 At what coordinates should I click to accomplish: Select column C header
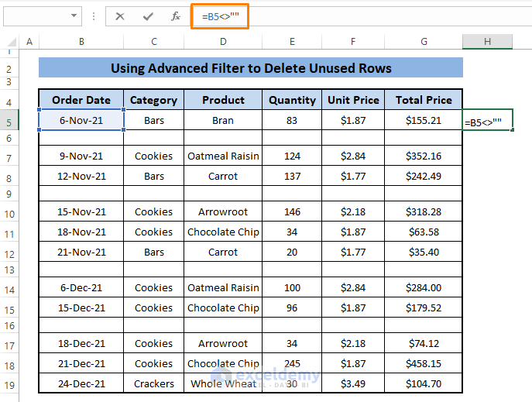tap(154, 42)
